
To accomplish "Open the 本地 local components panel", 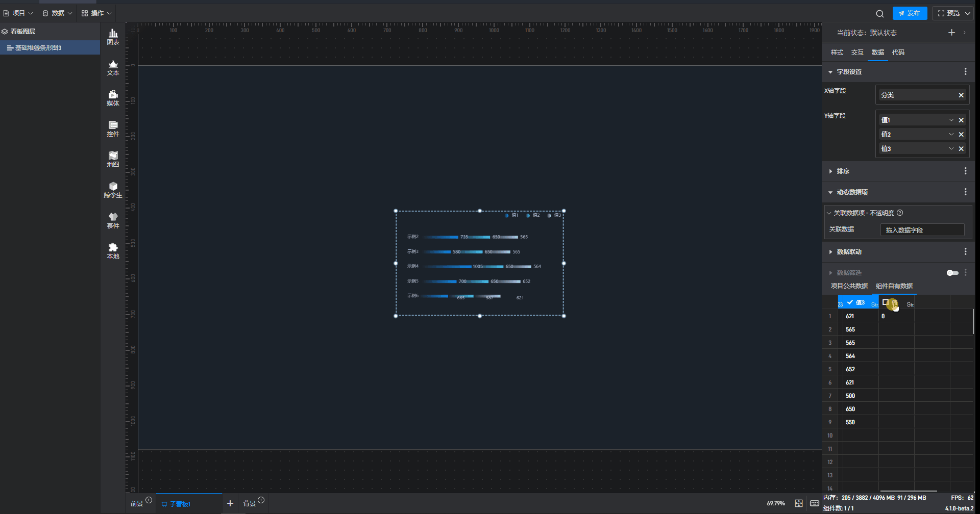I will pos(113,251).
